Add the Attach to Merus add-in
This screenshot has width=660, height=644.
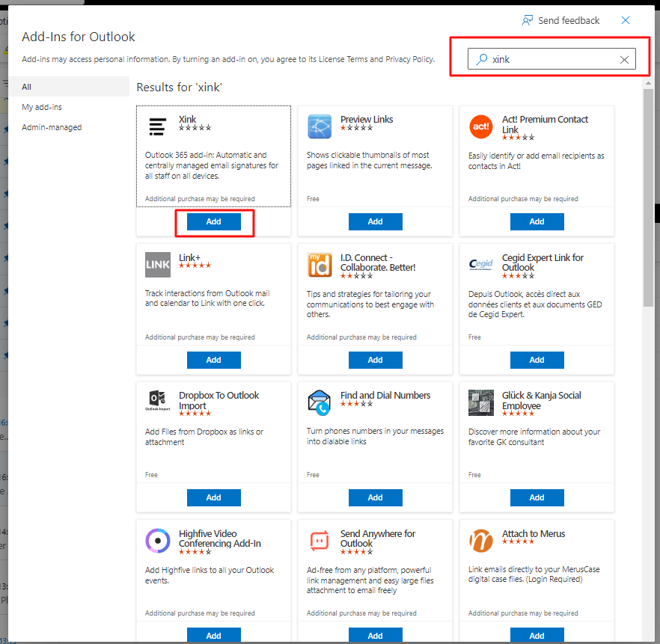coord(537,635)
